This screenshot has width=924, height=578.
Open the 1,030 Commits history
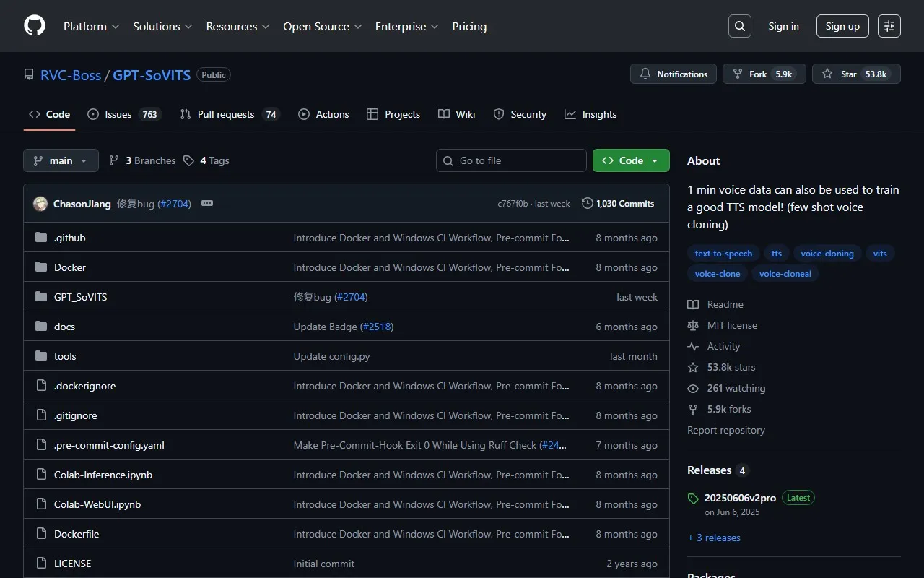(x=618, y=204)
